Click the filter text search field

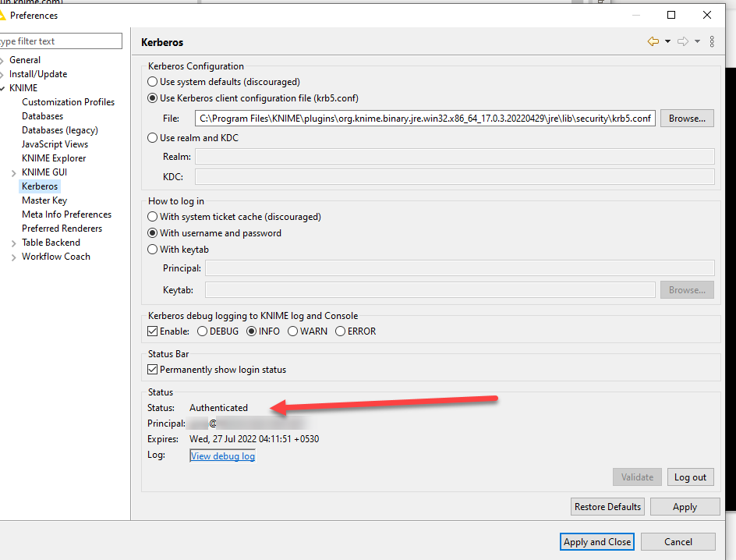[61, 41]
